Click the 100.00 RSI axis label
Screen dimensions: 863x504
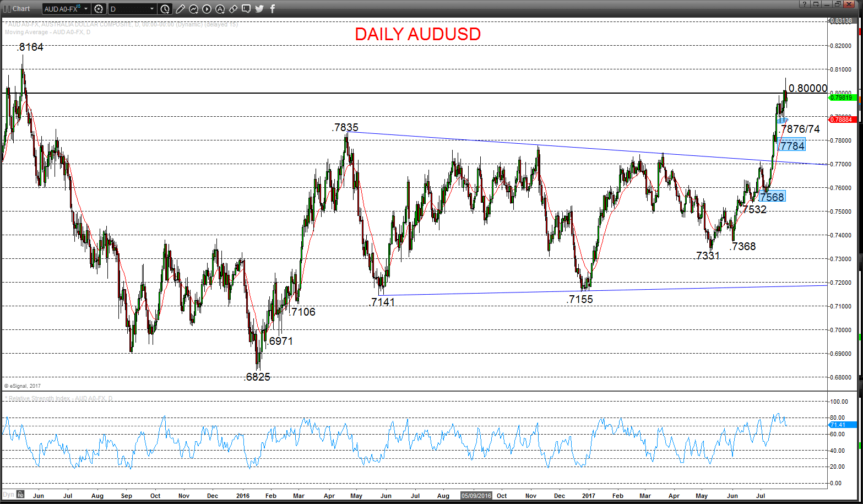[839, 402]
